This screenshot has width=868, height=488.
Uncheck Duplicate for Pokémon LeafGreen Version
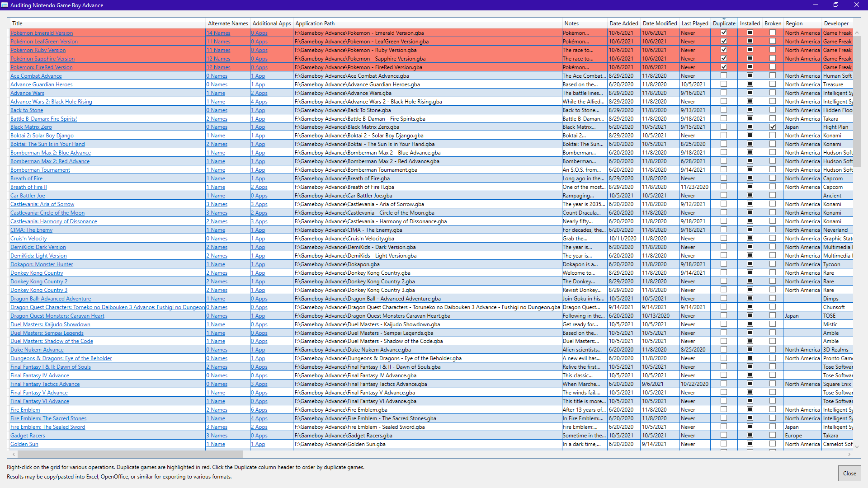[724, 41]
